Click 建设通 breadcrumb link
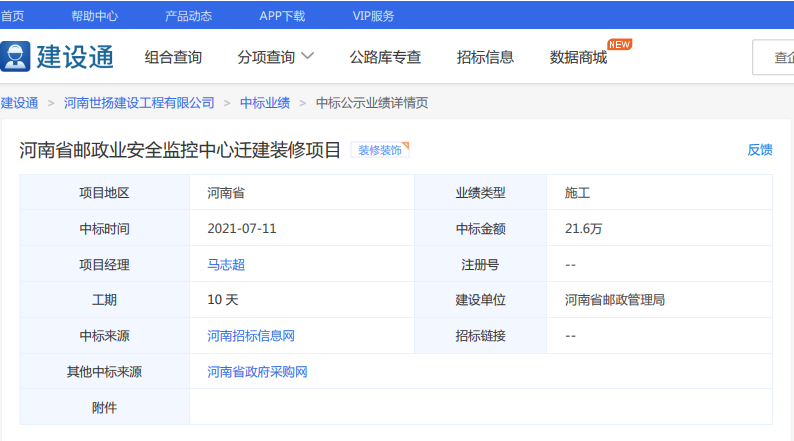 (x=19, y=103)
